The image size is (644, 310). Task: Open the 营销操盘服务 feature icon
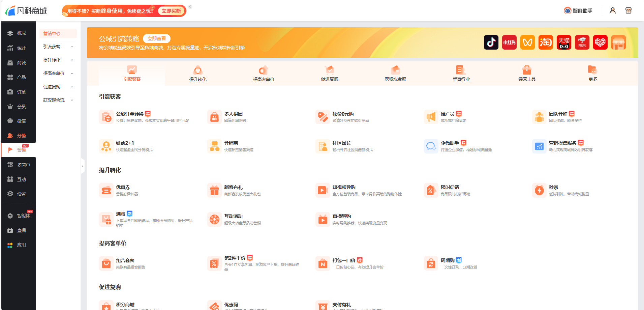tap(539, 146)
